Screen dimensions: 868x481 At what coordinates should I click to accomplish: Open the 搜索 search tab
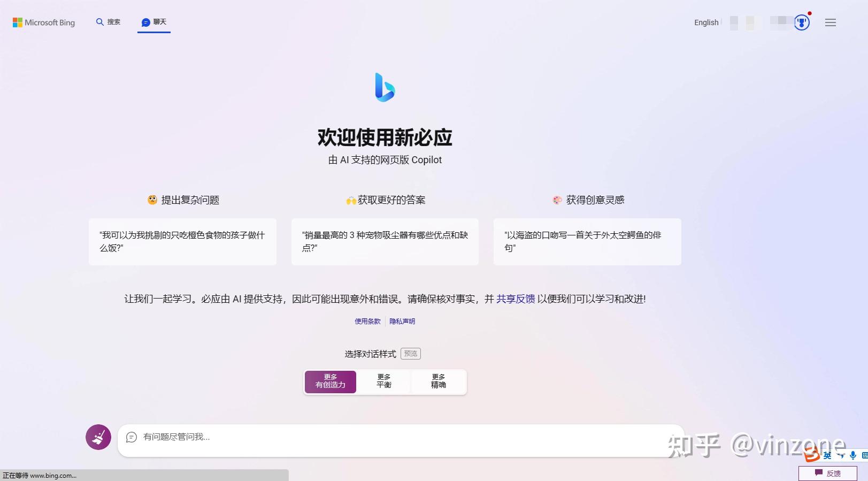(x=108, y=22)
